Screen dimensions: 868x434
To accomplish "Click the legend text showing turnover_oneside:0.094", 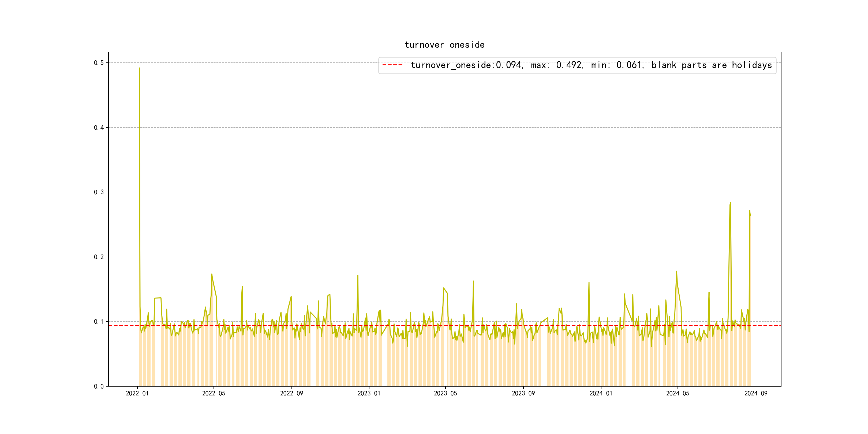I will click(x=466, y=65).
